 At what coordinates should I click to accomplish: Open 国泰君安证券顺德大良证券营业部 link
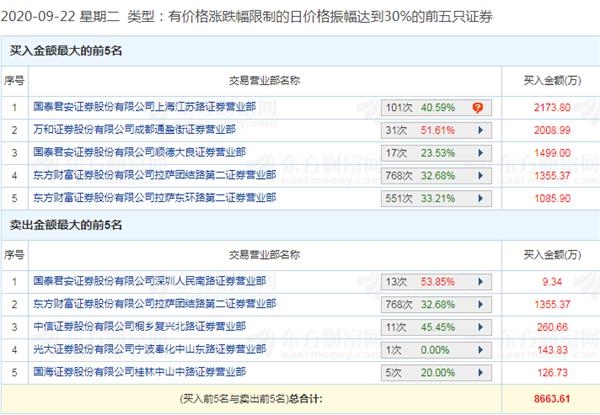139,152
